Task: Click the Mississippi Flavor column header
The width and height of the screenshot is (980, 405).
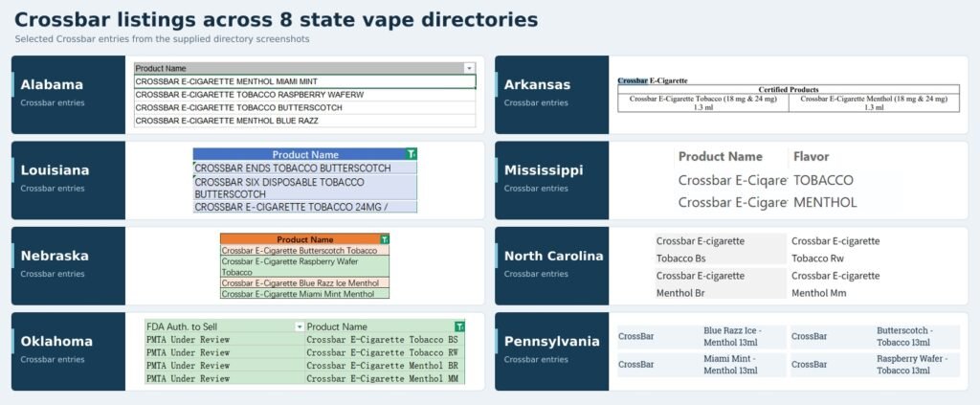Action: coord(812,156)
